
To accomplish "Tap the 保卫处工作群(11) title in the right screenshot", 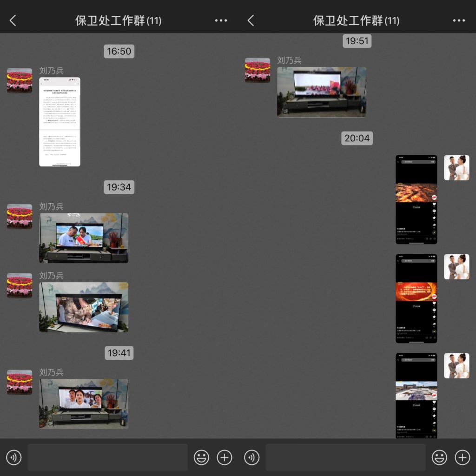I will [357, 20].
